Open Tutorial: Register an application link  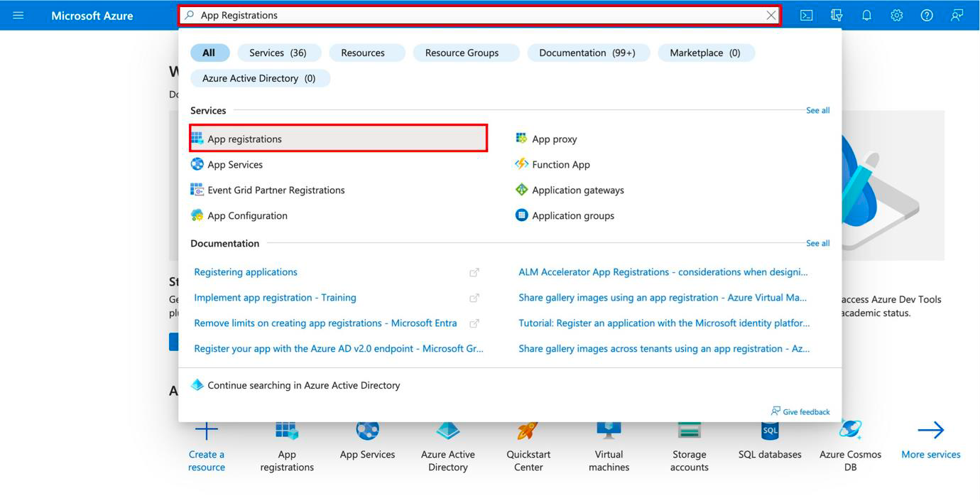click(664, 323)
